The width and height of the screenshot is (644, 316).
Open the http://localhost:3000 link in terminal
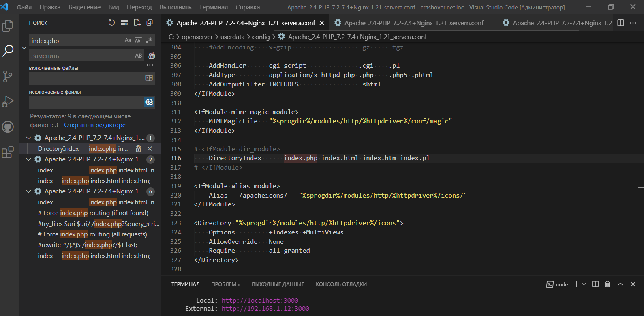pyautogui.click(x=260, y=300)
